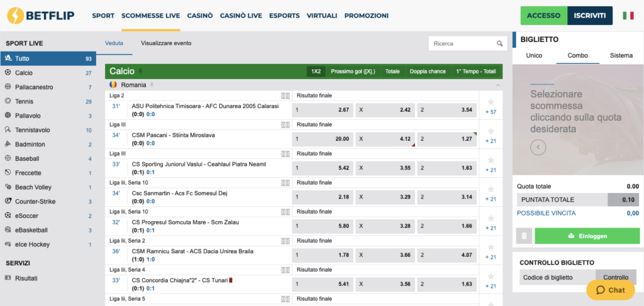
Task: Select the Doppia chance market tab
Action: point(428,72)
